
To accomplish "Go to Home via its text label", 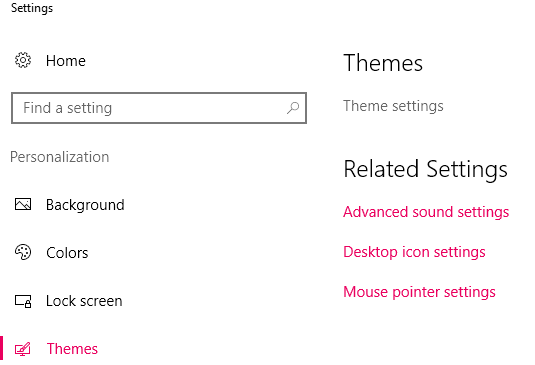I will pos(66,61).
